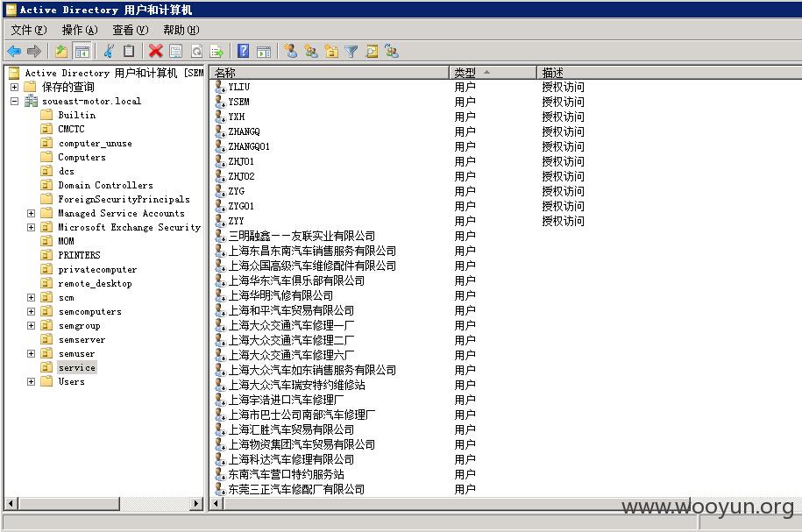Click the Refresh toolbar icon
The height and width of the screenshot is (532, 802).
click(197, 51)
